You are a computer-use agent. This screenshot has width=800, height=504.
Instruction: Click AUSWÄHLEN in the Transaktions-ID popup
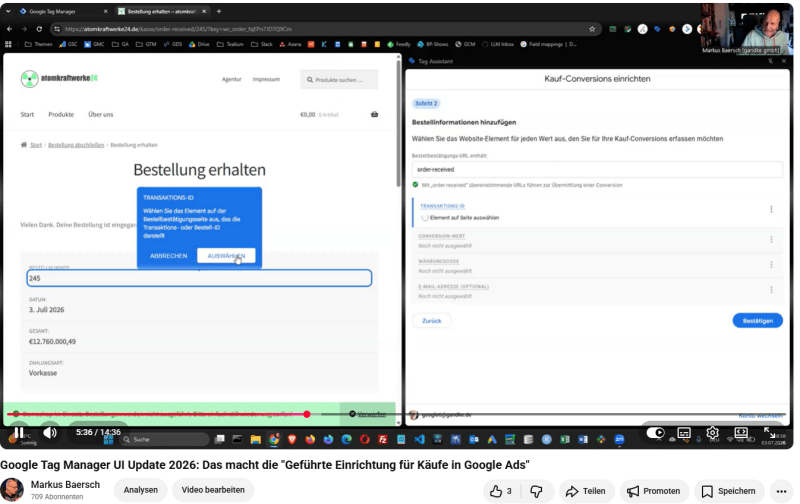tap(226, 256)
